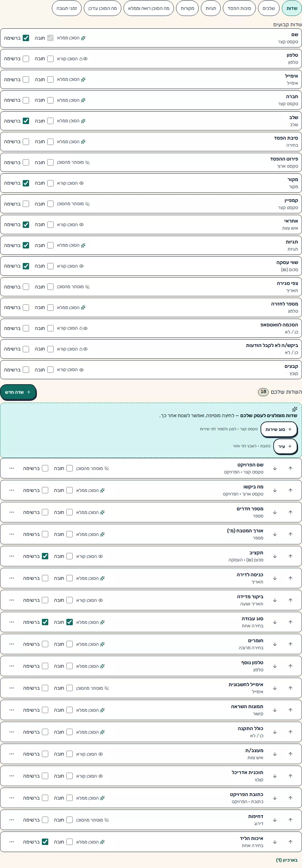Click the שדה חדש button

pos(18,392)
